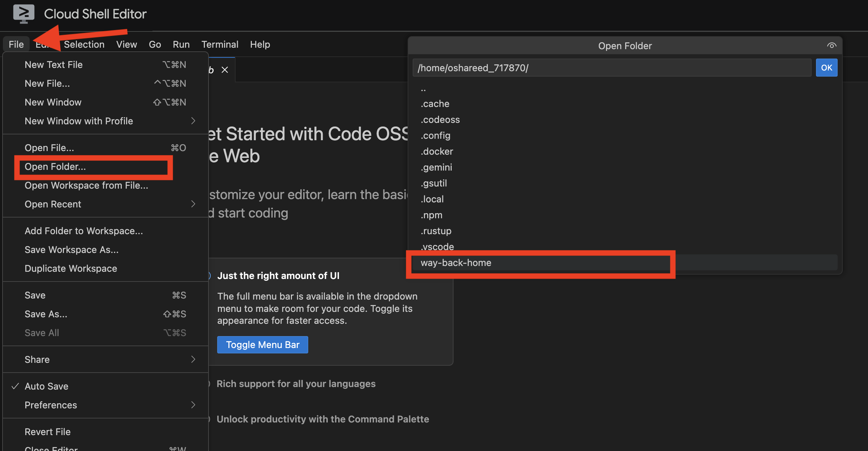Toggle hidden files eye icon in Open Folder
This screenshot has width=868, height=451.
[x=832, y=46]
